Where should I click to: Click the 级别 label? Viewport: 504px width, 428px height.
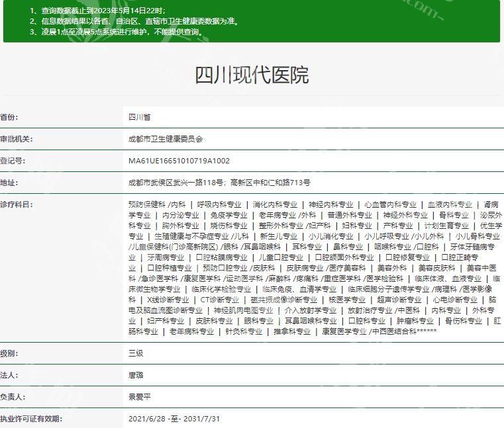(9, 353)
